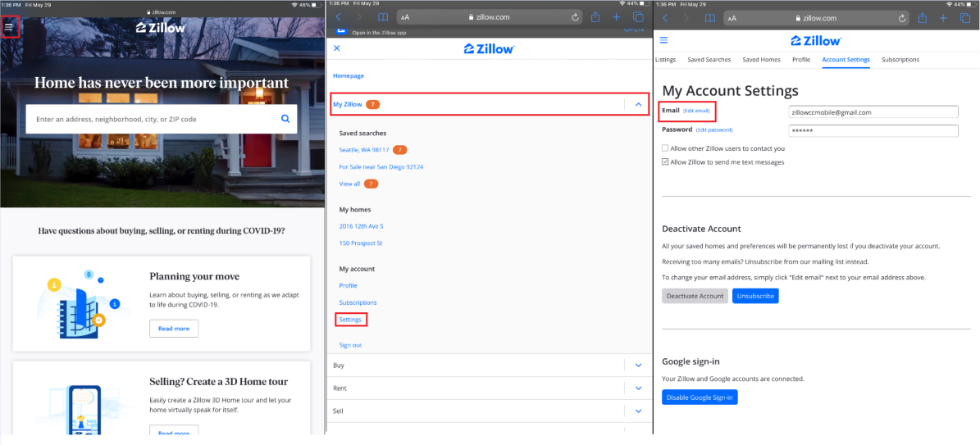The image size is (980, 445).
Task: Select the Account Settings tab
Action: coord(846,59)
